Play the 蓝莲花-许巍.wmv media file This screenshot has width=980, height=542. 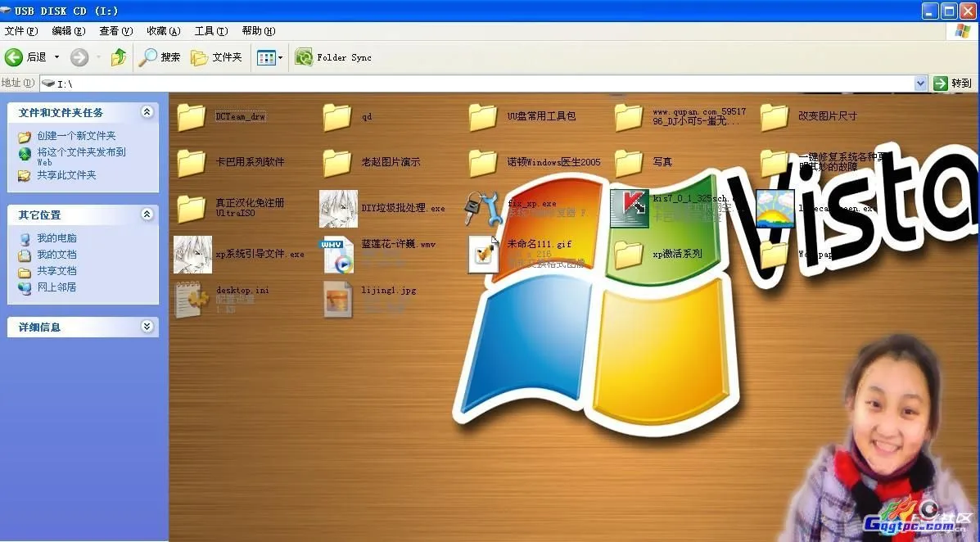coord(337,254)
